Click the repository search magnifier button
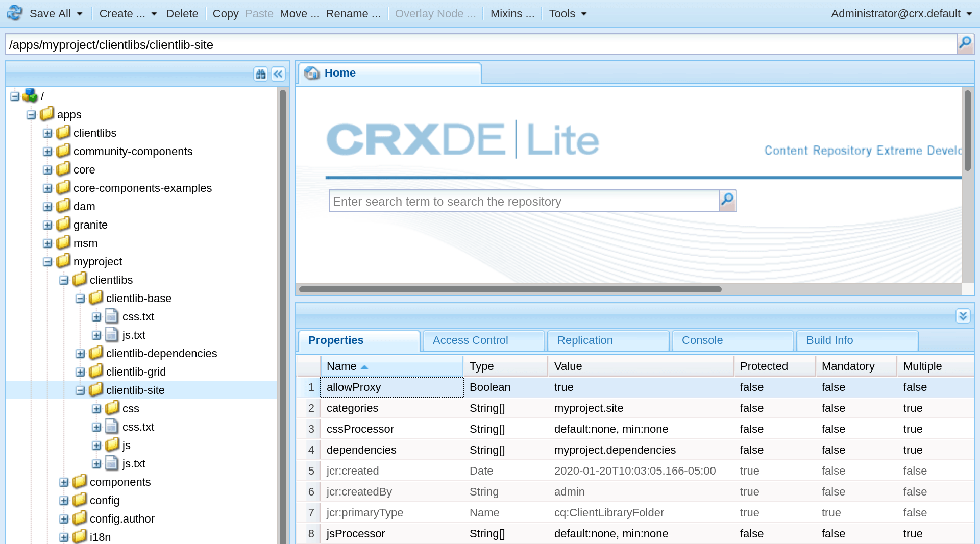The image size is (980, 544). point(727,201)
